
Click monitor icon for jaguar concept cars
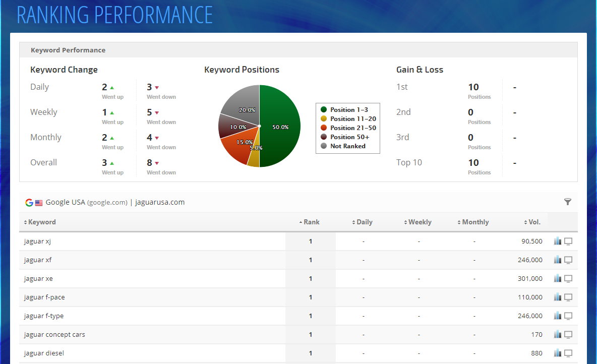[x=568, y=335]
